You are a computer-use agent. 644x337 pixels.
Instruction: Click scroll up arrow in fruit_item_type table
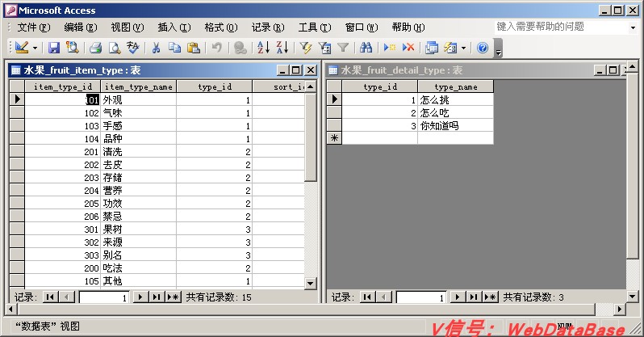311,86
